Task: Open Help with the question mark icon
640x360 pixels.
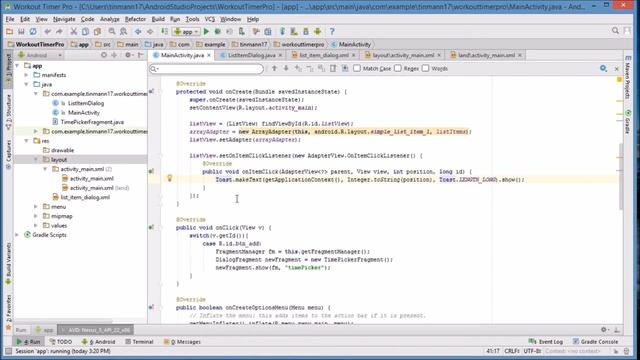Action: pos(332,31)
